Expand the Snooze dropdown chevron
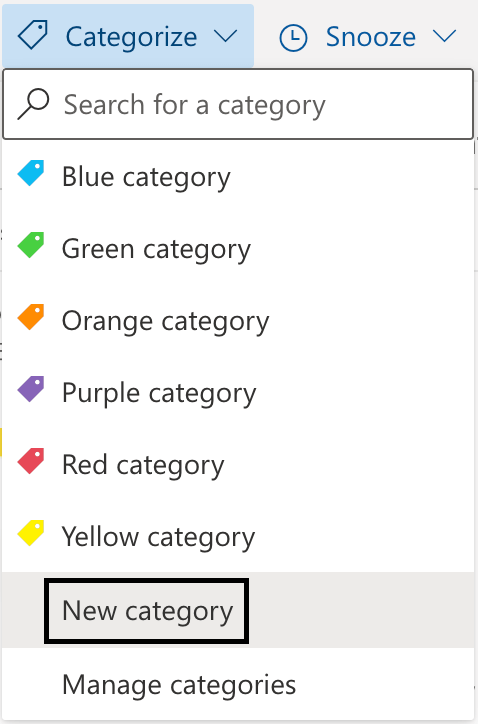Image resolution: width=478 pixels, height=724 pixels. [445, 36]
